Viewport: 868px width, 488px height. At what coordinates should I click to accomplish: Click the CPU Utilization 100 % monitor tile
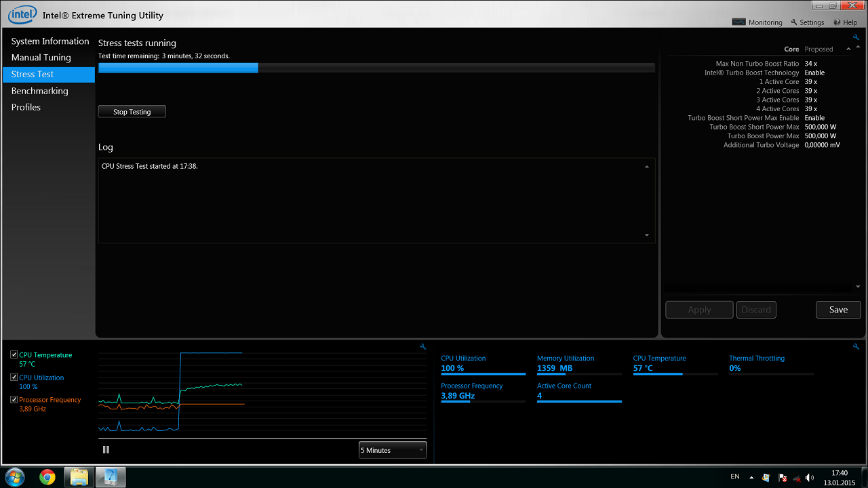pyautogui.click(x=483, y=365)
